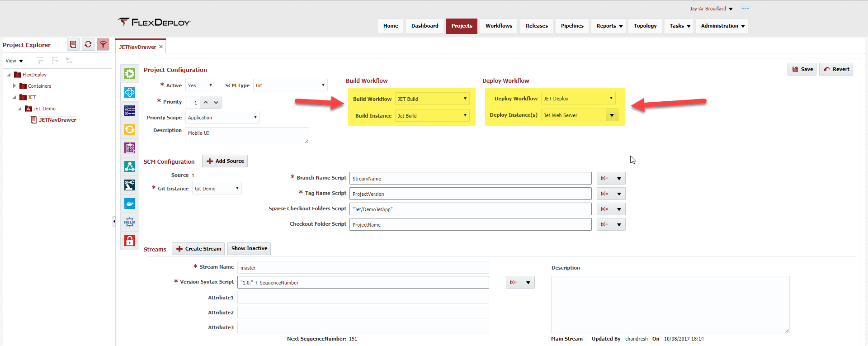Click the Branch Name Script input field
The width and height of the screenshot is (868, 346).
click(470, 178)
